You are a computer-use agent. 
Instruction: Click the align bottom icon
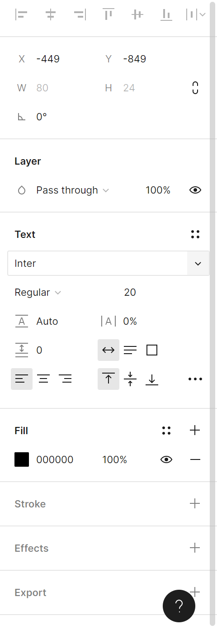[166, 14]
